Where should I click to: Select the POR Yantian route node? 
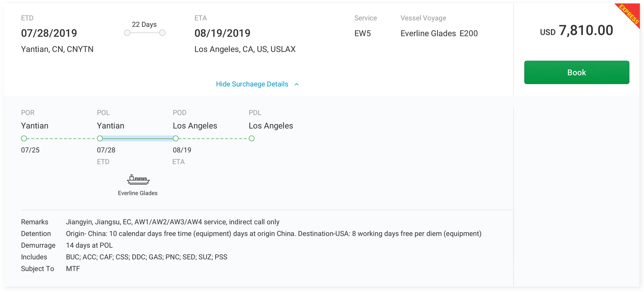click(x=24, y=139)
